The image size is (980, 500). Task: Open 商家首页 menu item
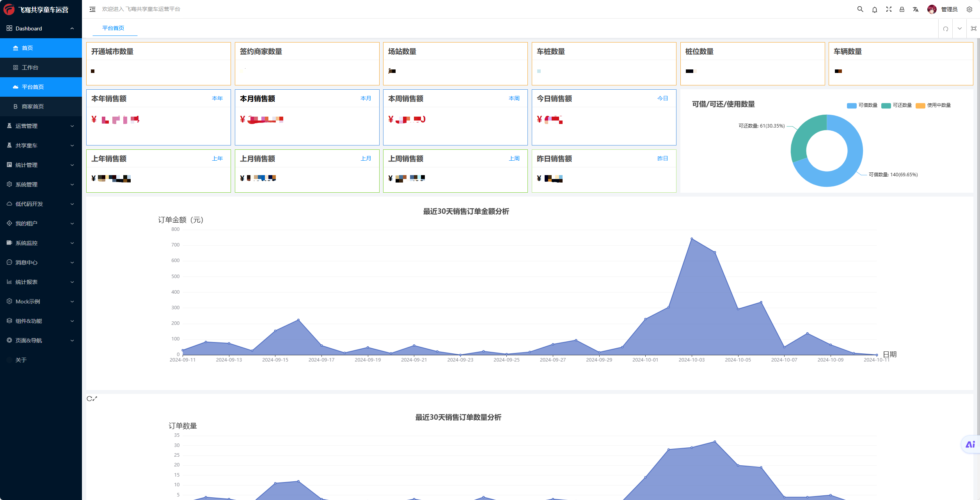(x=41, y=106)
